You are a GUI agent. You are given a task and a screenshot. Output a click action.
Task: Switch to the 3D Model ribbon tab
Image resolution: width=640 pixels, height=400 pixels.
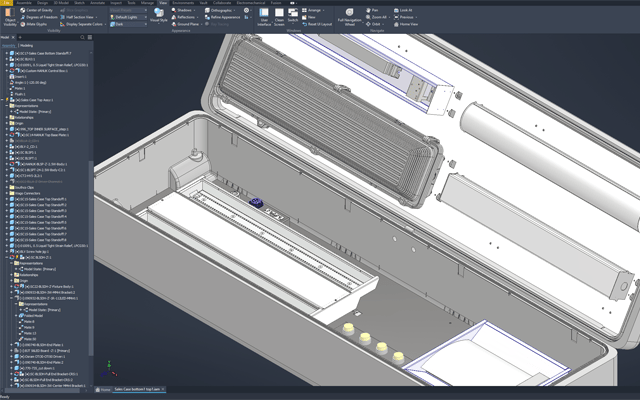(61, 3)
